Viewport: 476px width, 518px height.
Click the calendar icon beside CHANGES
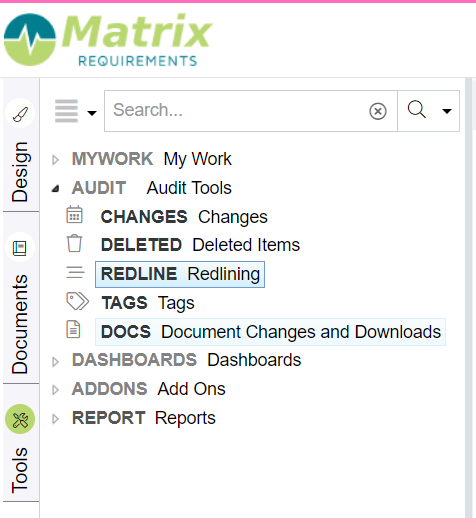[x=74, y=214]
